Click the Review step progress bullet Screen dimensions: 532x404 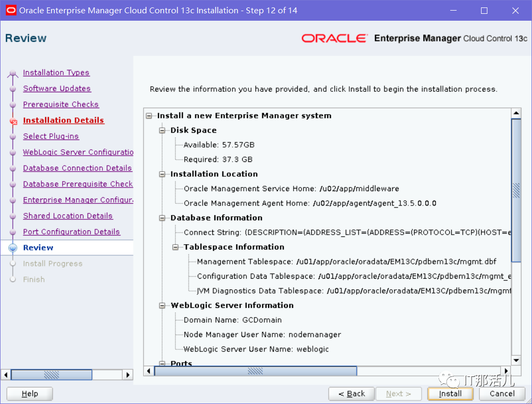pyautogui.click(x=13, y=248)
